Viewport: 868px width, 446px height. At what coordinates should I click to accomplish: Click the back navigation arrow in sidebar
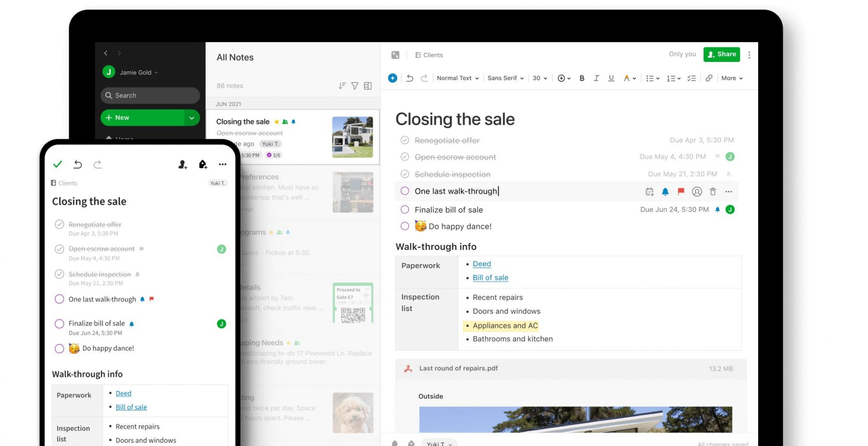(106, 53)
